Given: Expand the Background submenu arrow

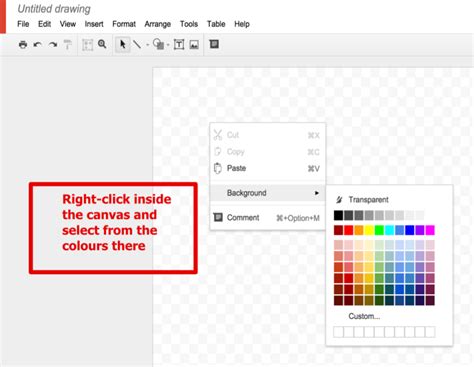Looking at the screenshot, I should 317,193.
